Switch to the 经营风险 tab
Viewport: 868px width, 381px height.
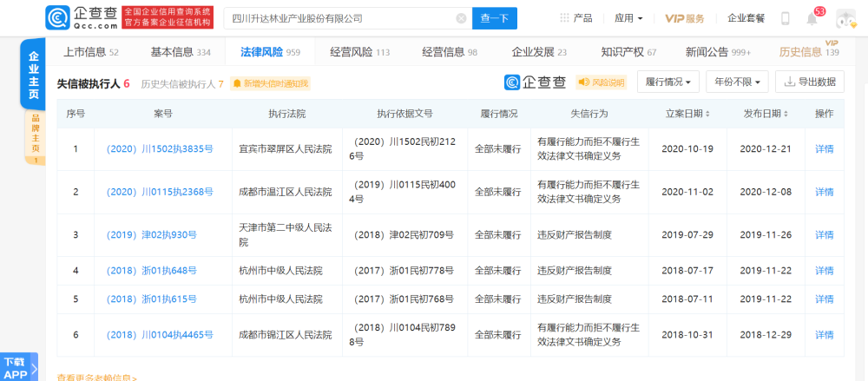click(x=360, y=52)
